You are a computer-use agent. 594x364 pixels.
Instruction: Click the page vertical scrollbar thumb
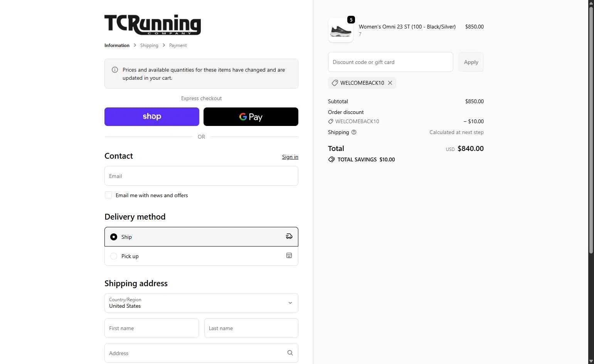tap(591, 130)
